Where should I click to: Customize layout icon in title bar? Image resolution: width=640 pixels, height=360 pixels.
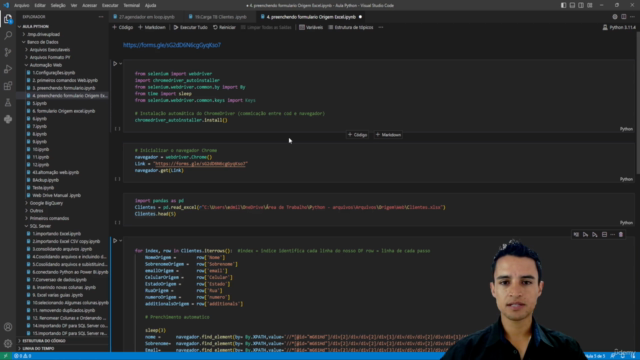590,5
